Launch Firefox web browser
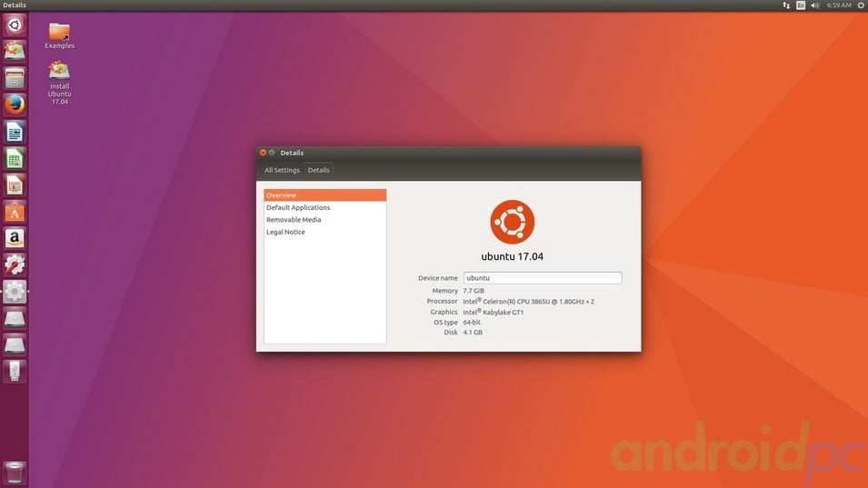 (15, 105)
